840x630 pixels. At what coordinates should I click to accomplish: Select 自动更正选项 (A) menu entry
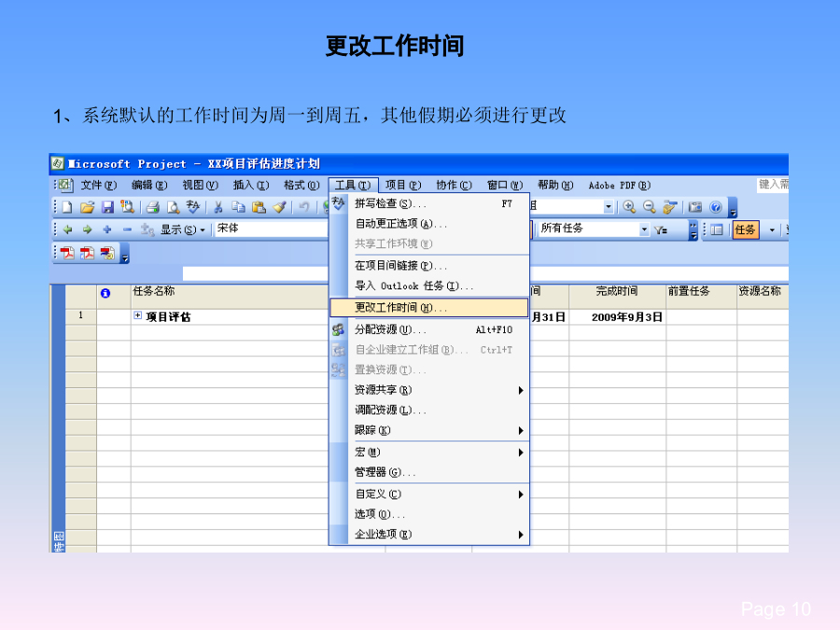(x=429, y=224)
